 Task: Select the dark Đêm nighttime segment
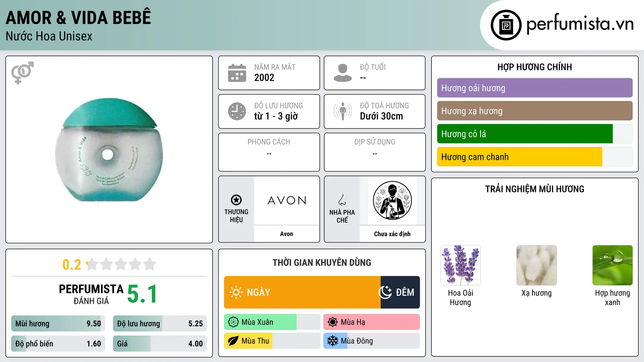click(400, 292)
